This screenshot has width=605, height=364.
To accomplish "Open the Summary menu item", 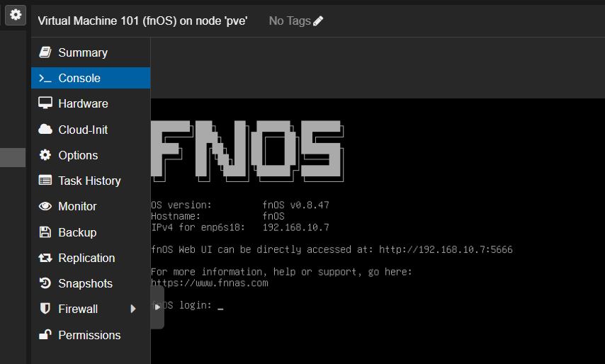I will point(91,52).
